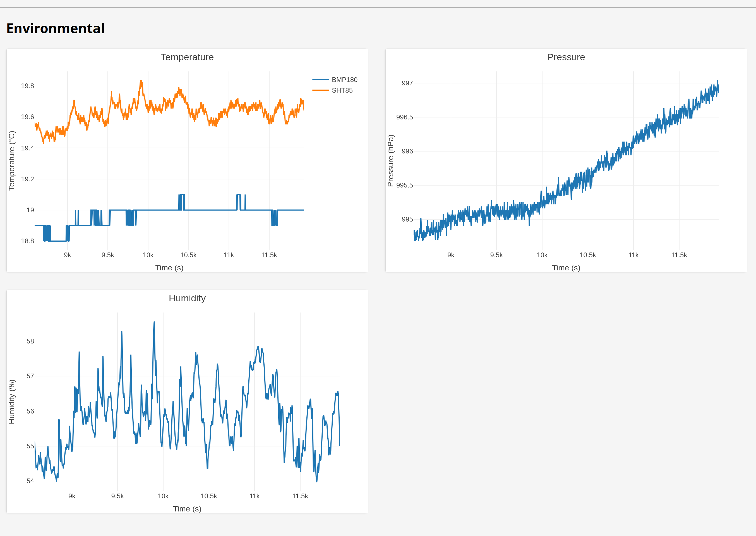Click the 58 tick on Humidity axis
Screen dimensions: 756x536
(x=30, y=341)
